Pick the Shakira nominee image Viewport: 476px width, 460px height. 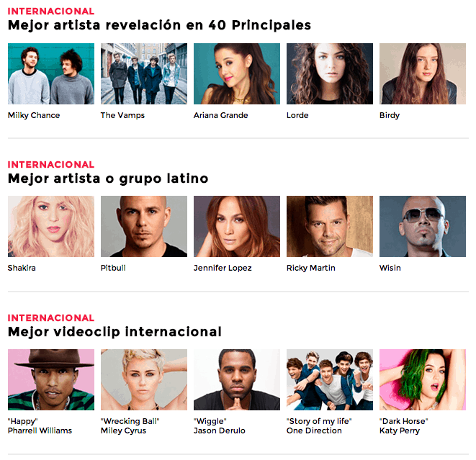(x=51, y=226)
